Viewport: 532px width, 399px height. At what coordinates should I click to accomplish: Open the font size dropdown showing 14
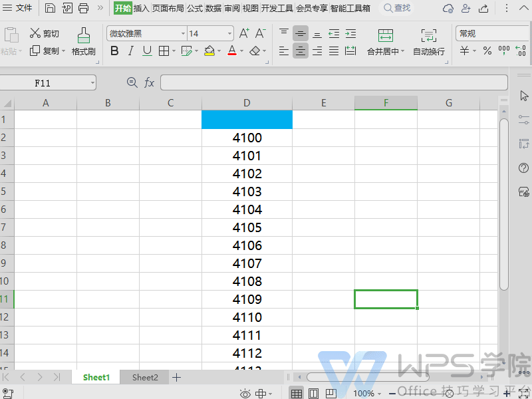[229, 34]
